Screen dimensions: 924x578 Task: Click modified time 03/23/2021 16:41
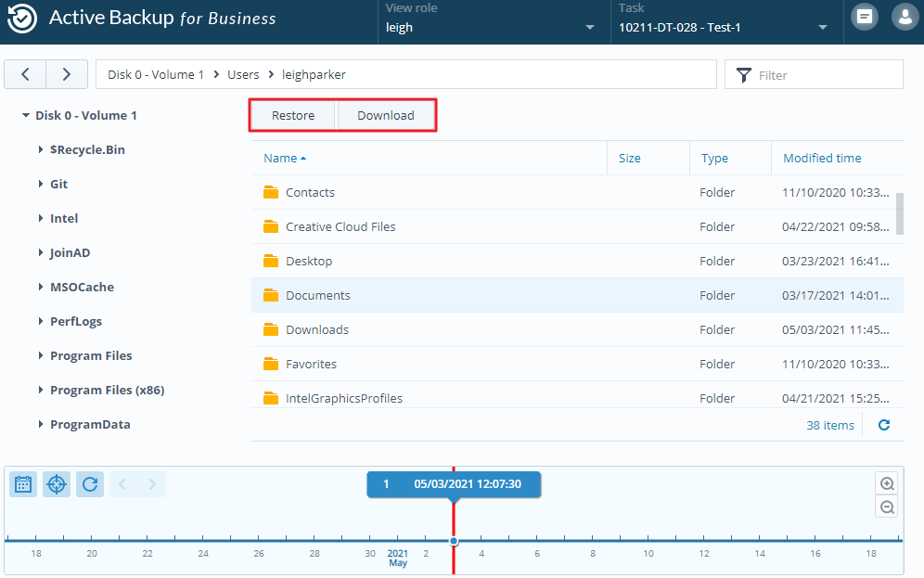click(x=836, y=261)
